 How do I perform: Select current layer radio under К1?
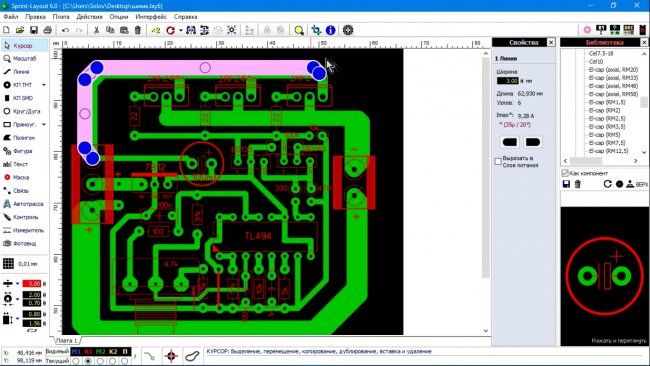click(88, 361)
